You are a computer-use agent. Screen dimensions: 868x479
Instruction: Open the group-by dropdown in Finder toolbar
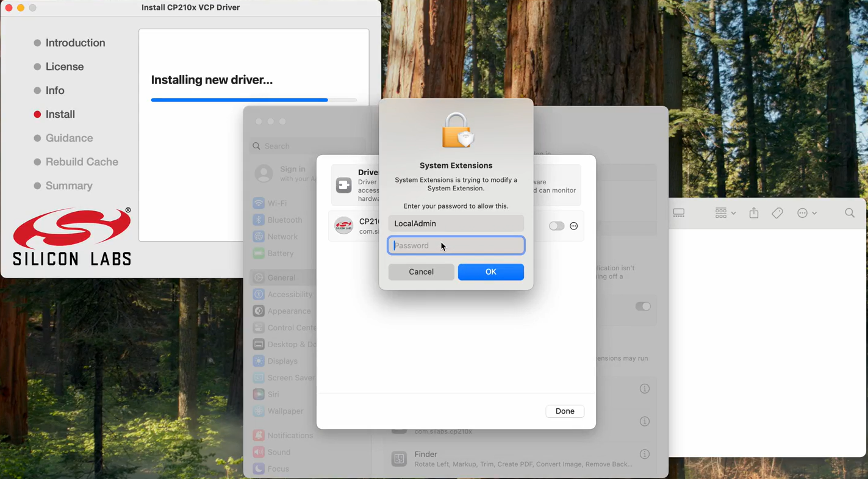pyautogui.click(x=725, y=213)
